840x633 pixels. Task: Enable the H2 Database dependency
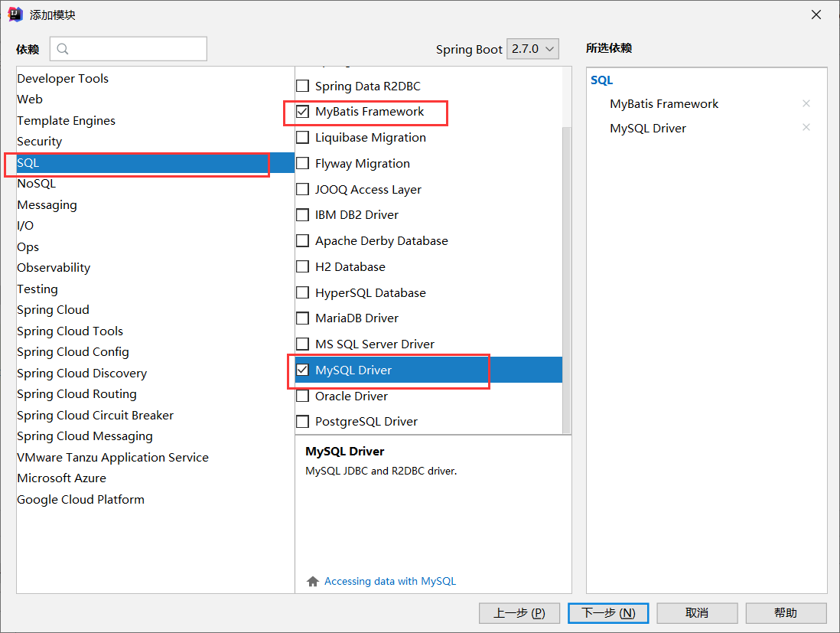pos(302,266)
